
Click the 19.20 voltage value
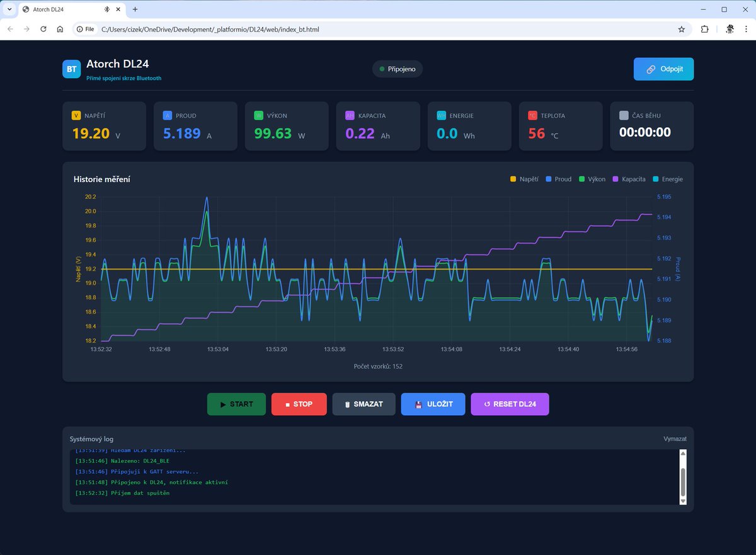(91, 134)
